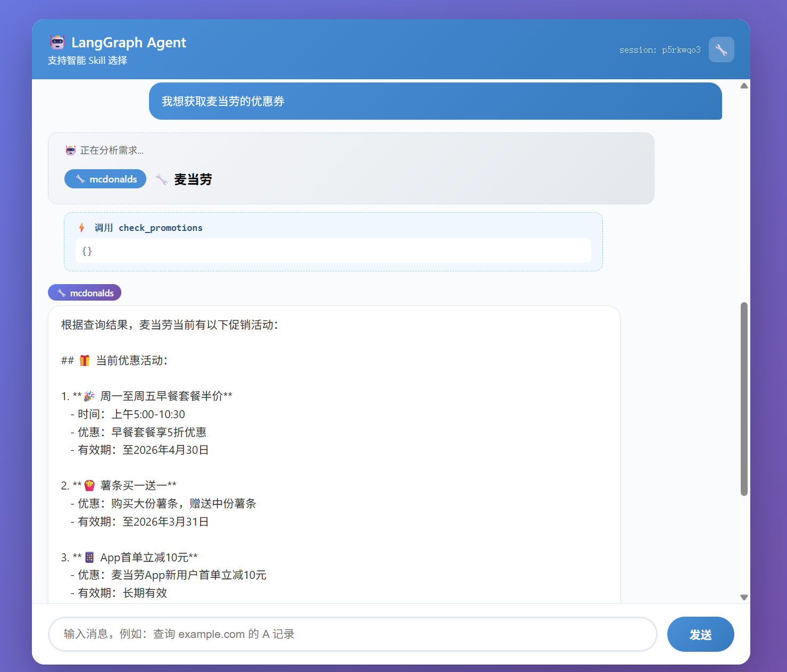This screenshot has height=672, width=787.
Task: Click the robot logo beside LangGraph Agent
Action: click(57, 42)
